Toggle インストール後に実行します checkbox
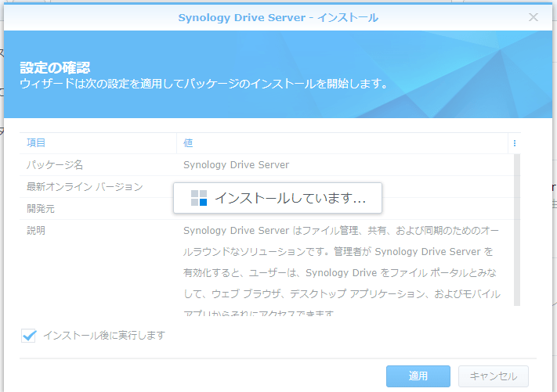Viewport: 557px width, 392px height. pyautogui.click(x=29, y=335)
